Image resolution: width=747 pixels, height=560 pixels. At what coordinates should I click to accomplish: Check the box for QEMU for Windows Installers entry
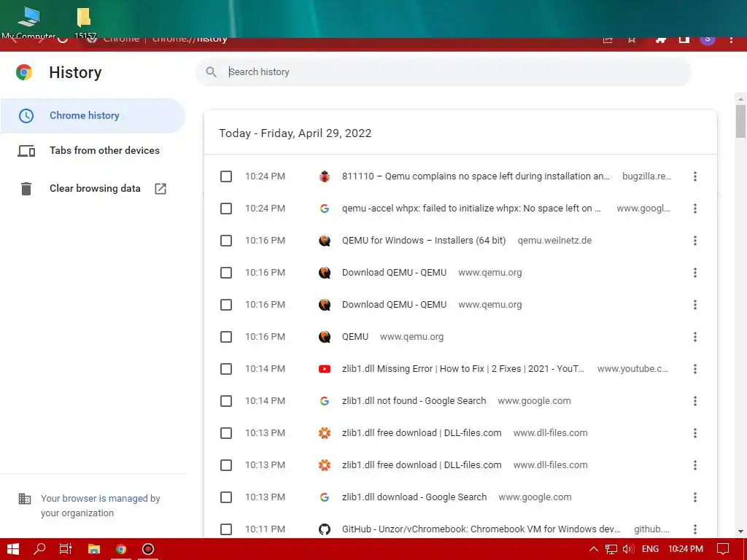pyautogui.click(x=226, y=241)
